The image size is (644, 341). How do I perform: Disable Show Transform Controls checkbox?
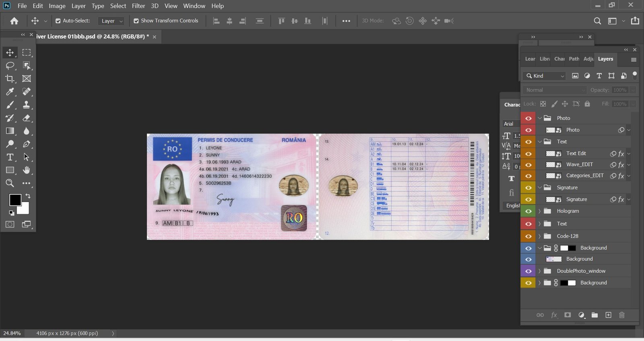[136, 21]
